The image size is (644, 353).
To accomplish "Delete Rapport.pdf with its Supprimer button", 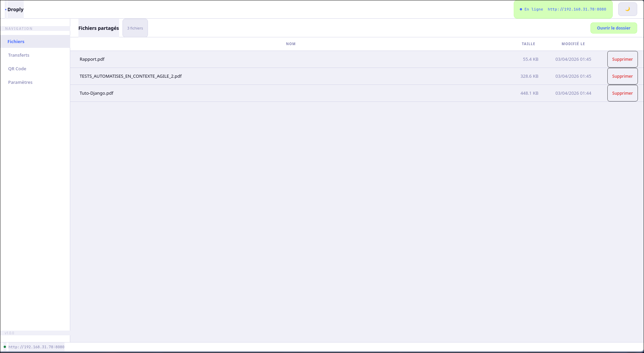I will point(622,59).
